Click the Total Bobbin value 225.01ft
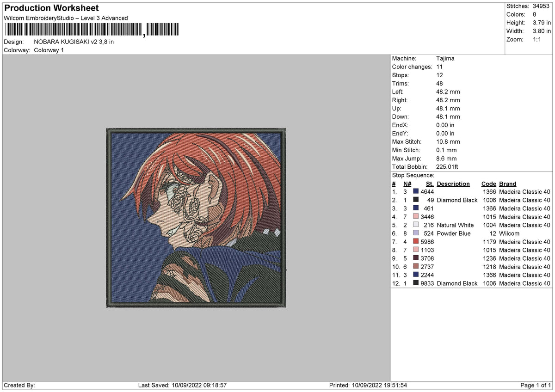Image resolution: width=555 pixels, height=392 pixels. point(447,167)
